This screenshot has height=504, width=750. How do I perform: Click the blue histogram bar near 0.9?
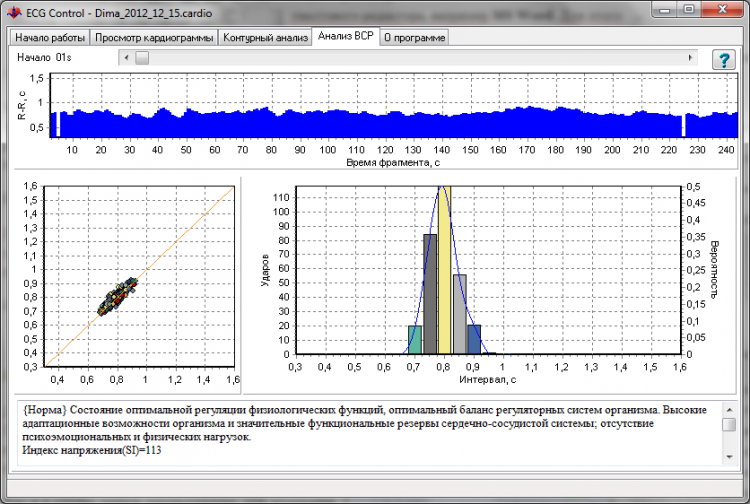click(x=474, y=340)
